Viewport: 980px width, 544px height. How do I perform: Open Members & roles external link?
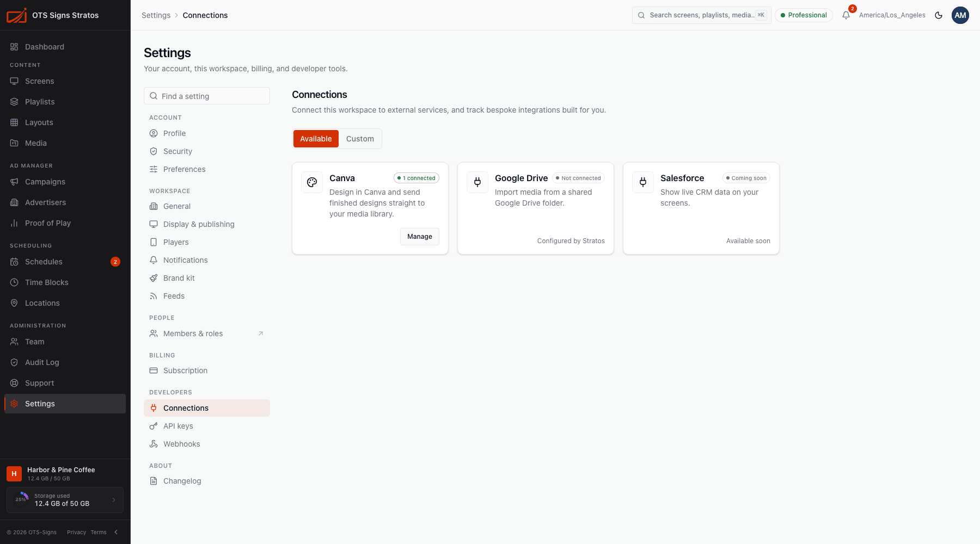[207, 333]
